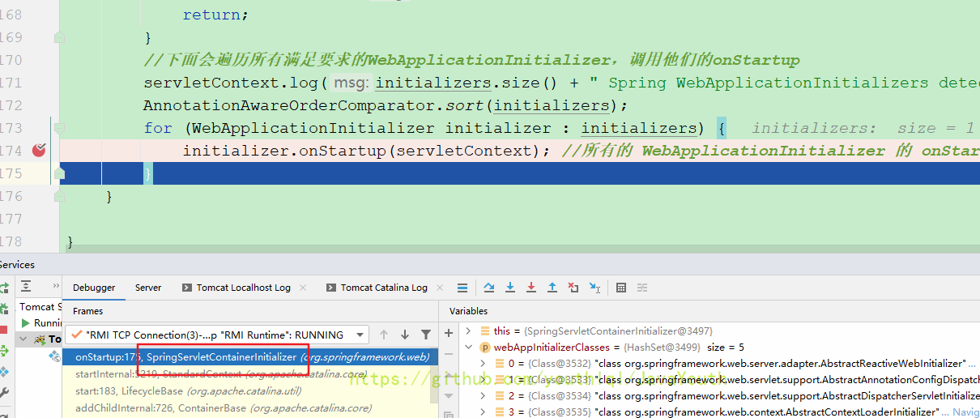Collapse the webAppInitializerClasses variable node

(x=468, y=348)
